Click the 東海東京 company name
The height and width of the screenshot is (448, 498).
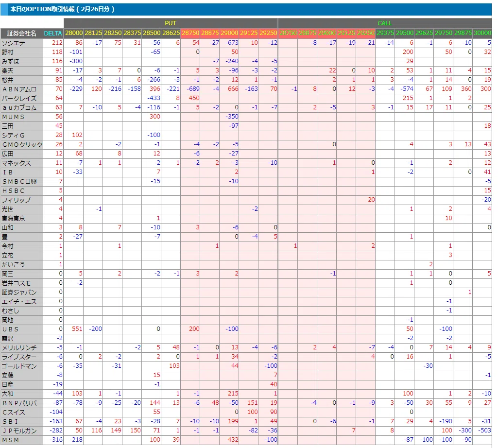13,219
